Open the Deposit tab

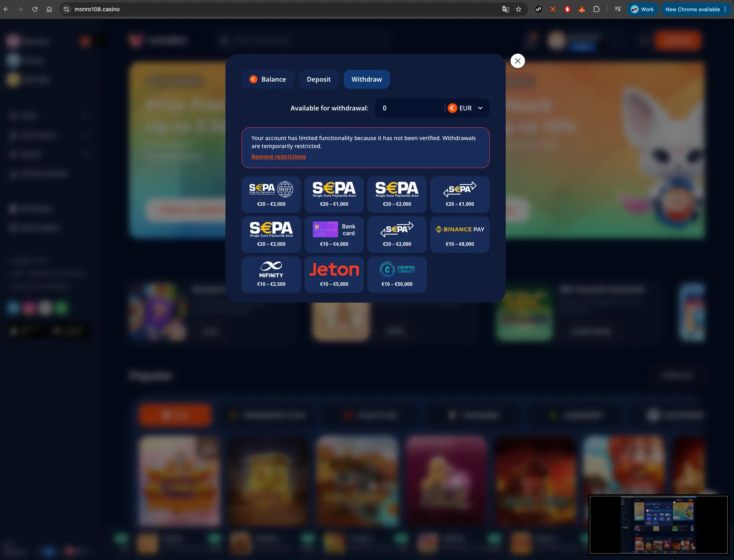[319, 79]
